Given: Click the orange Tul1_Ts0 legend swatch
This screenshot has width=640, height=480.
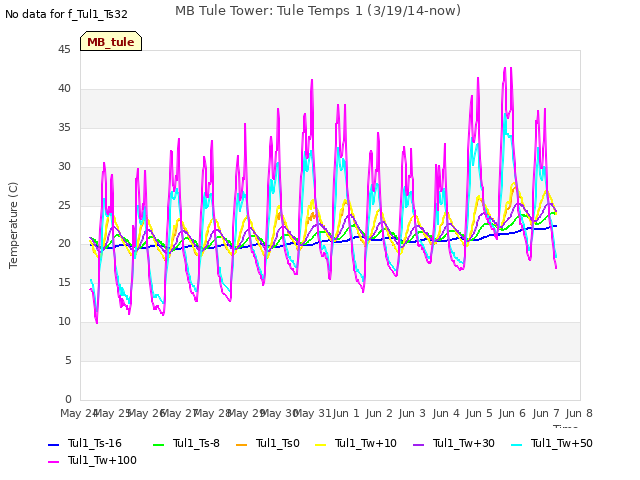Looking at the screenshot, I should [x=242, y=444].
